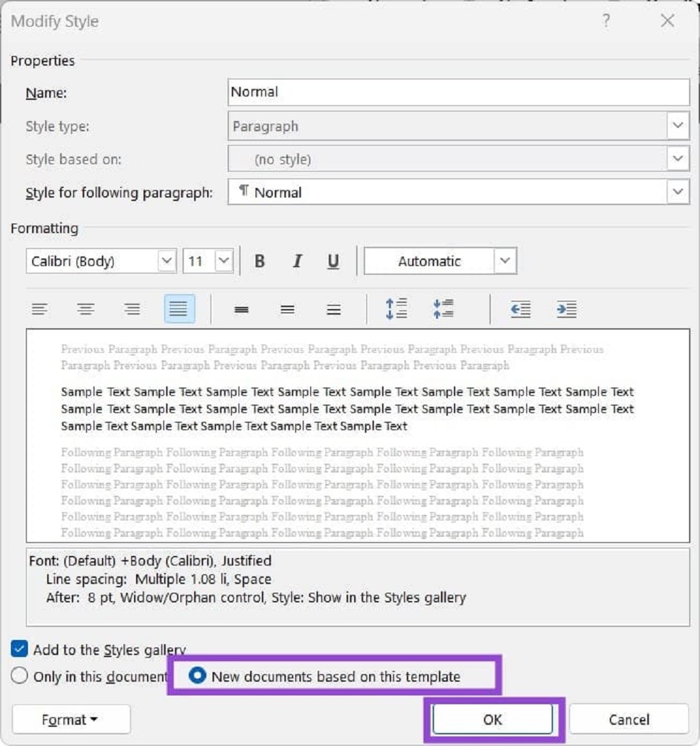
Task: Expand the font size 11 dropdown
Action: (x=208, y=261)
